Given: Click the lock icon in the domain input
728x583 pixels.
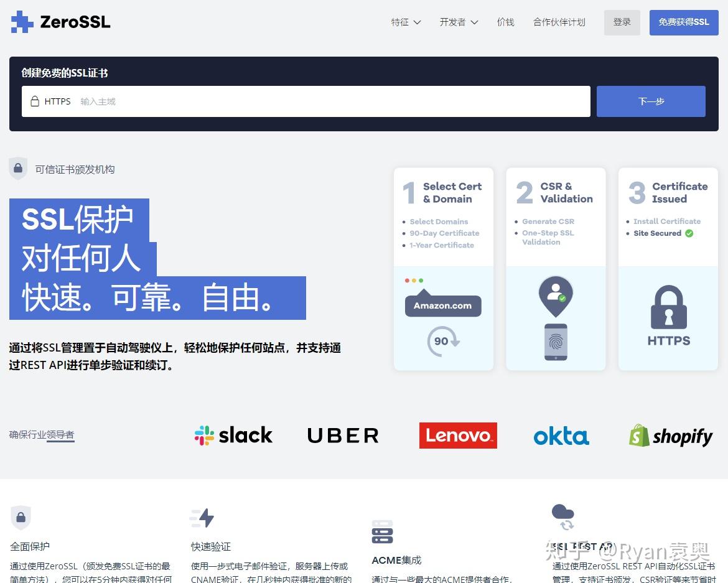Looking at the screenshot, I should [34, 101].
